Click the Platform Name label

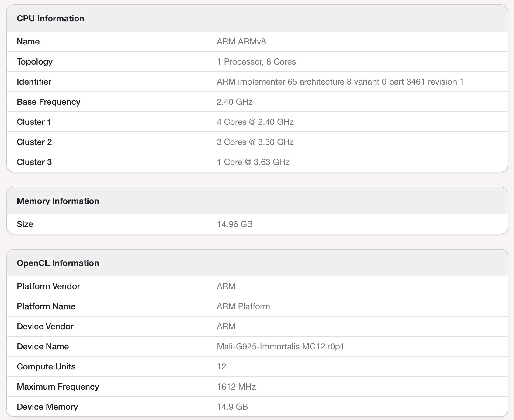pyautogui.click(x=46, y=306)
